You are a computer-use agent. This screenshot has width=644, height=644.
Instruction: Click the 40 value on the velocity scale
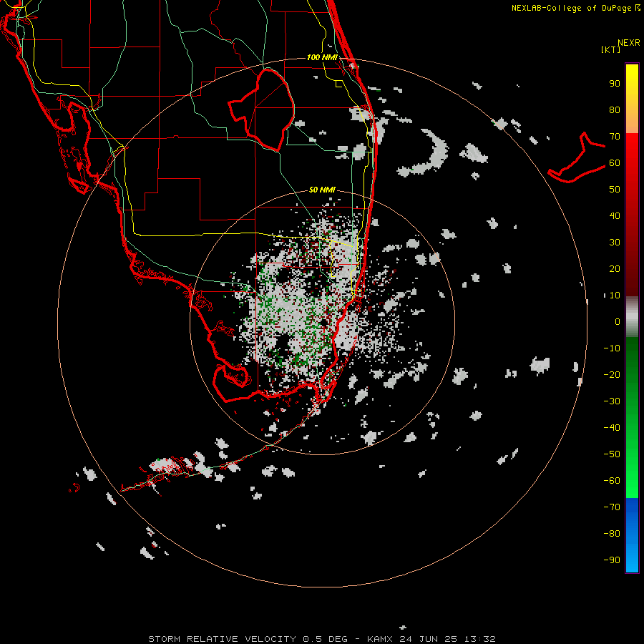click(x=615, y=215)
